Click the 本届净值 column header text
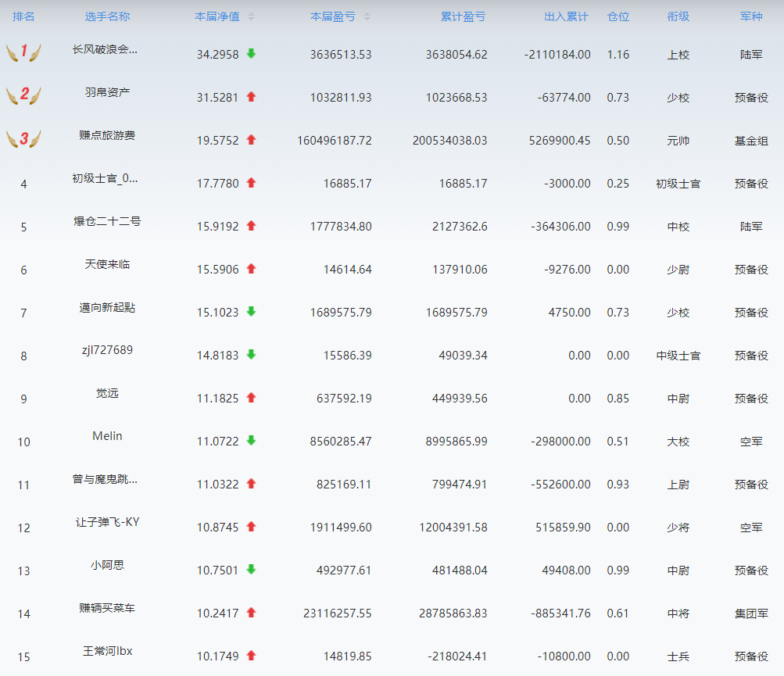The width and height of the screenshot is (784, 676). 217,16
